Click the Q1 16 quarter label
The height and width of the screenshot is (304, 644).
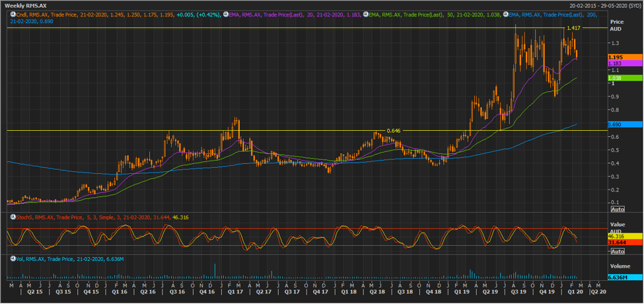(120, 291)
